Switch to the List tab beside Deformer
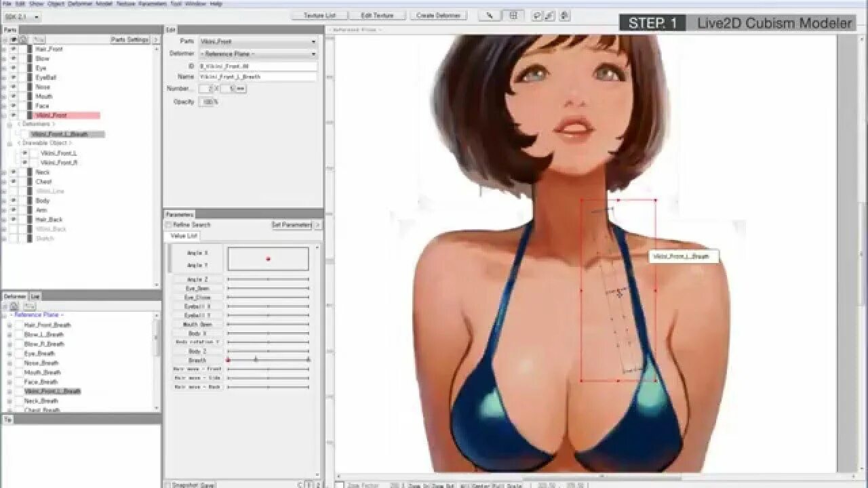 click(35, 296)
